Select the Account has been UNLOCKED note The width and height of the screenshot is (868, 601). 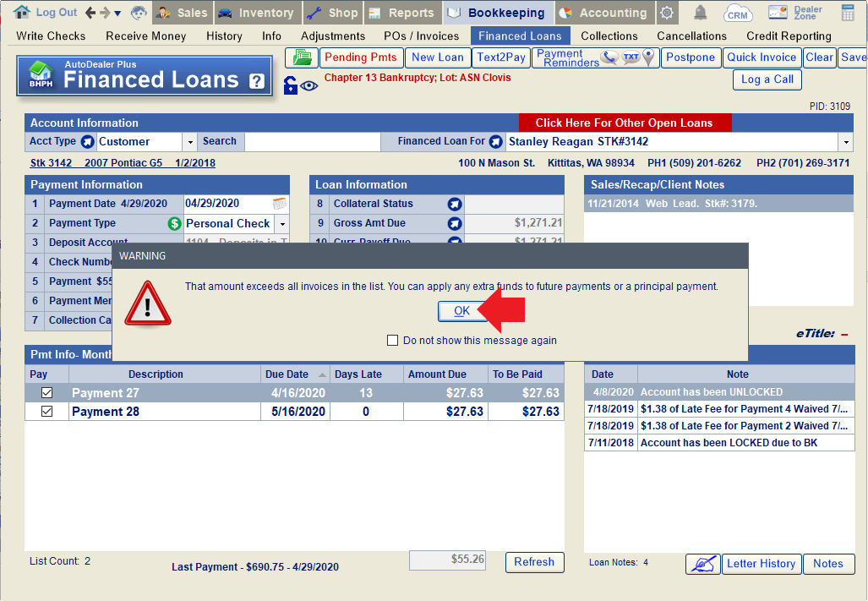point(719,392)
